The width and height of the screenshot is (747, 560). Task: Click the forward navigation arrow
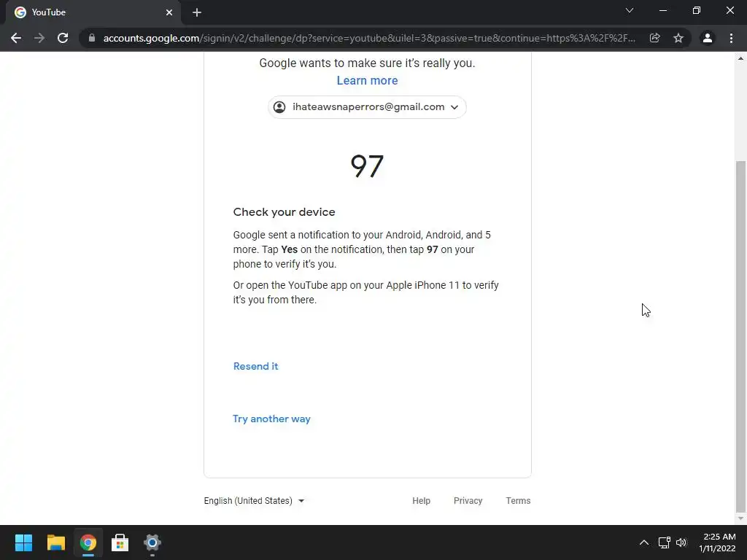pyautogui.click(x=39, y=38)
